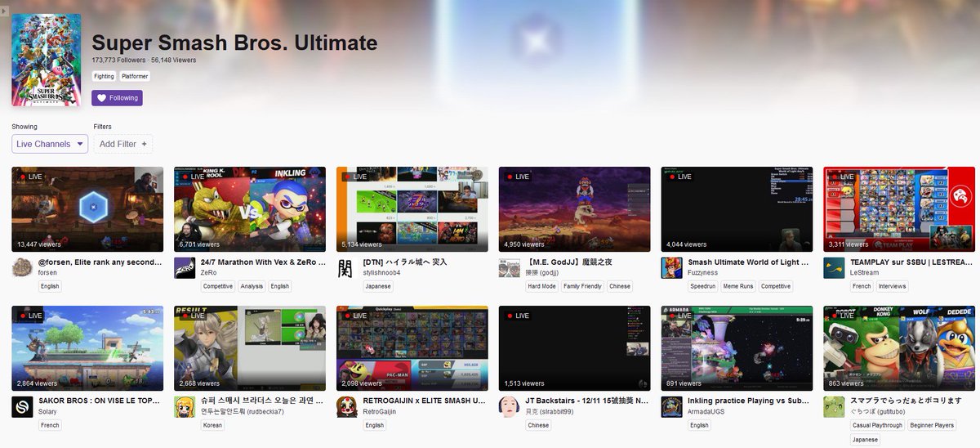Click Interviews tag under LeStream
The image size is (980, 448).
(893, 286)
